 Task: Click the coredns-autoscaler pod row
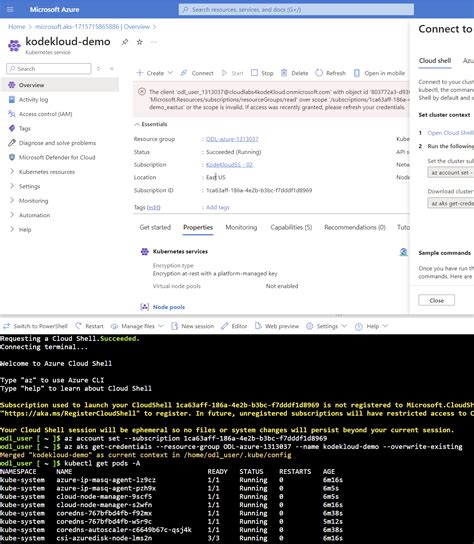[x=171, y=530]
